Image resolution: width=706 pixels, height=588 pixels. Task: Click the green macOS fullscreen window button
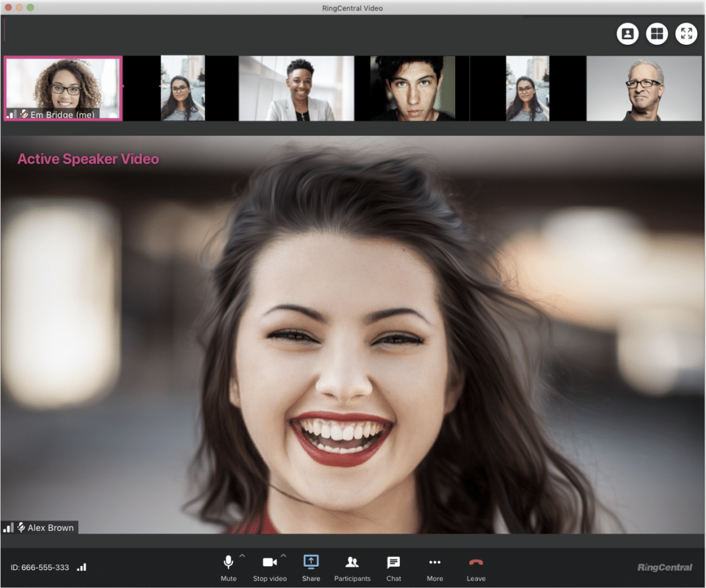click(x=30, y=8)
